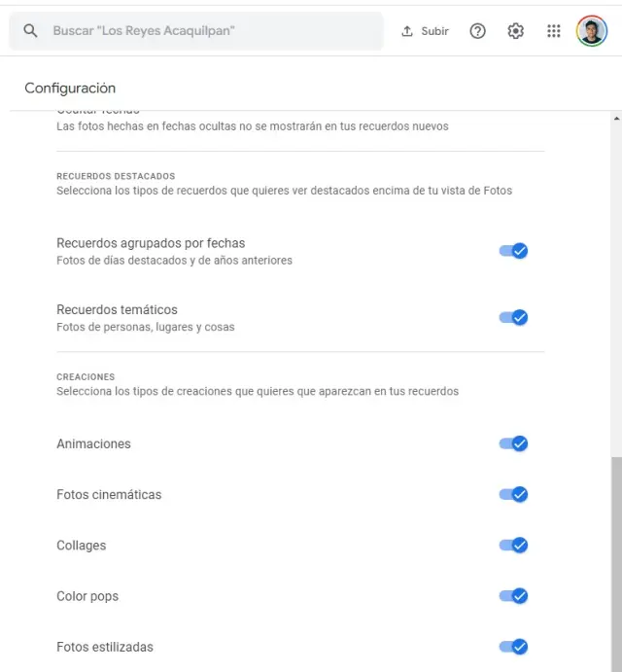Screen dimensions: 622x672
Task: Open the settings gear icon
Action: (x=515, y=31)
